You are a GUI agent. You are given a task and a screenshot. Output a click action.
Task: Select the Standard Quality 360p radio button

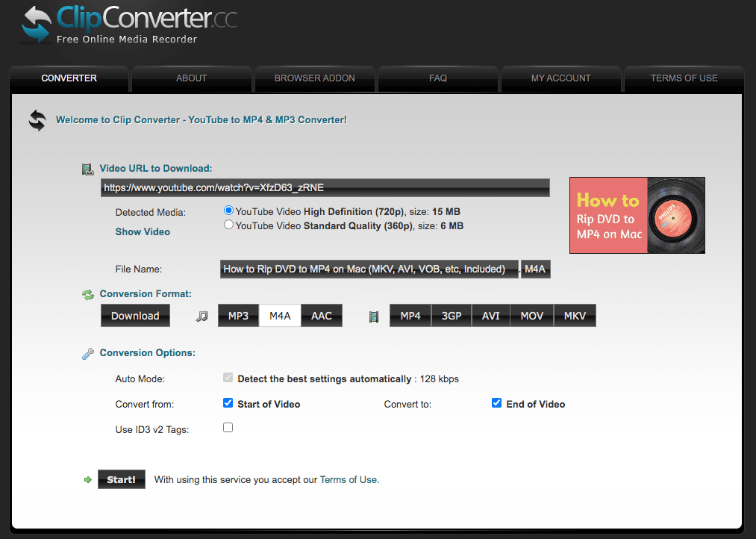coord(228,224)
